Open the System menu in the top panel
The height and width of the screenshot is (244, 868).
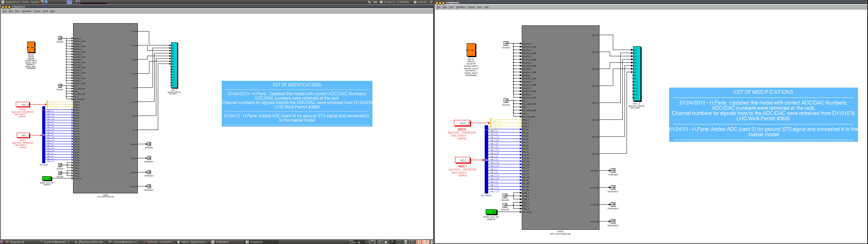pyautogui.click(x=35, y=2)
